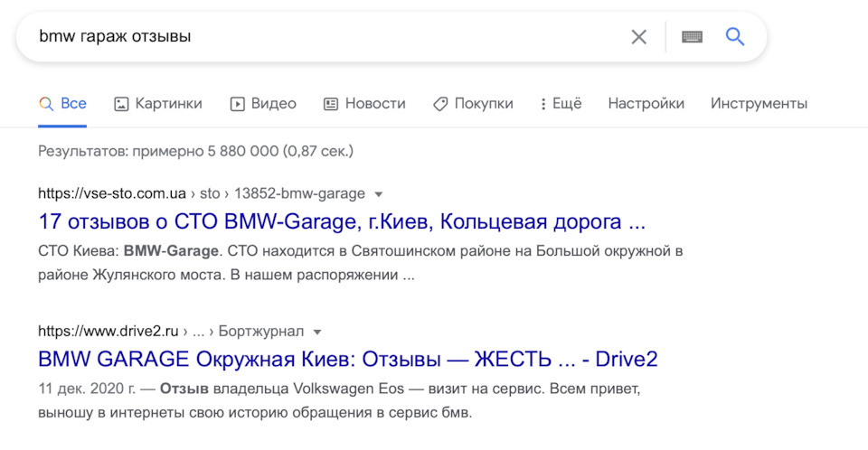
Task: Click the results count text 5 880 000
Action: 195,151
